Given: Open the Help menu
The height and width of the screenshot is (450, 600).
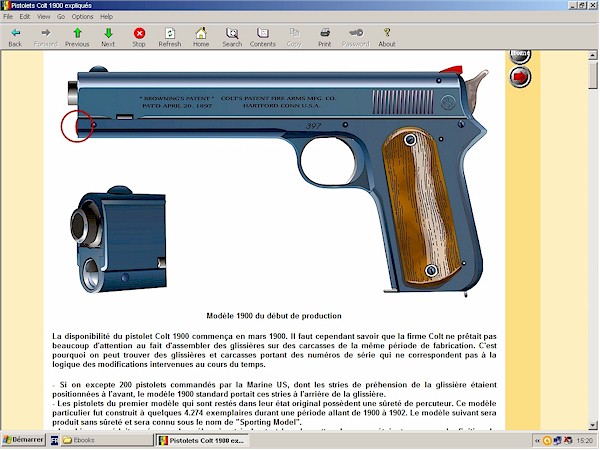Looking at the screenshot, I should point(106,16).
